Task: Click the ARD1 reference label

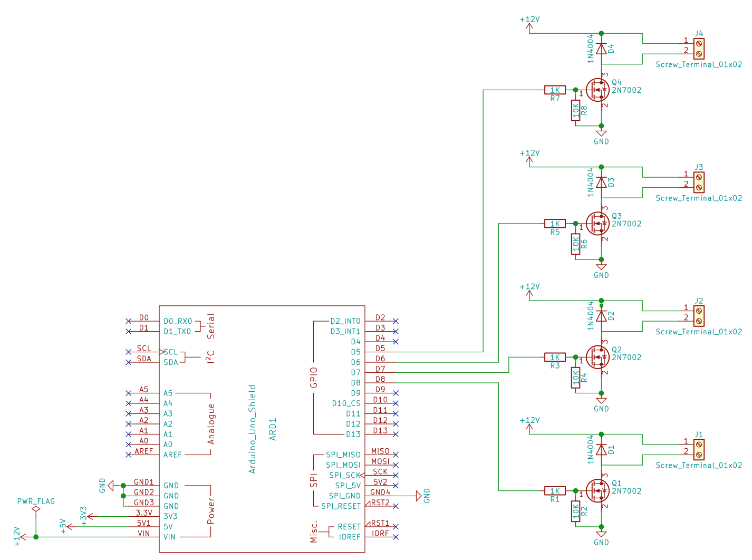Action: 273,429
